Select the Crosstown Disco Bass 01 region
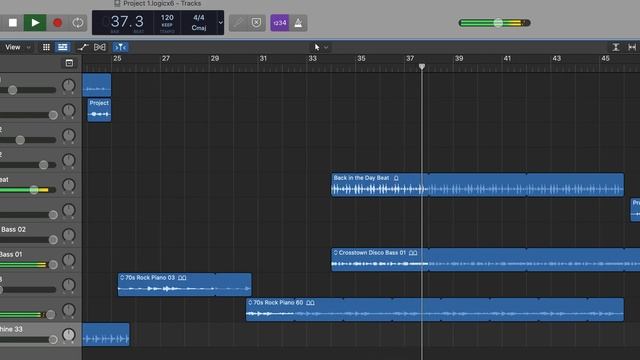This screenshot has height=360, width=640. coord(486,260)
